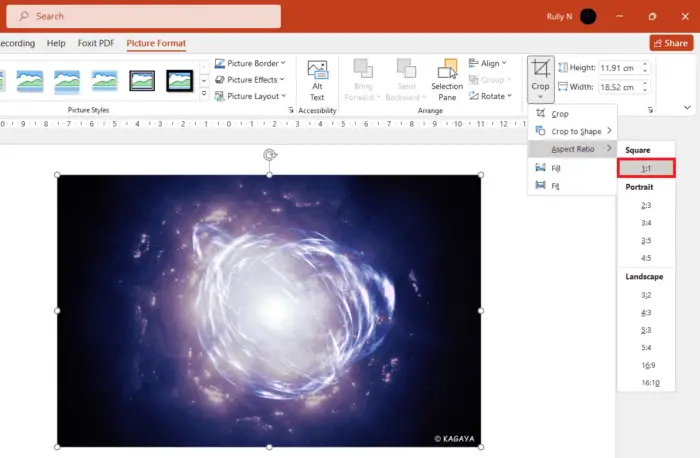Select the 2:3 portrait ratio

[x=646, y=205]
